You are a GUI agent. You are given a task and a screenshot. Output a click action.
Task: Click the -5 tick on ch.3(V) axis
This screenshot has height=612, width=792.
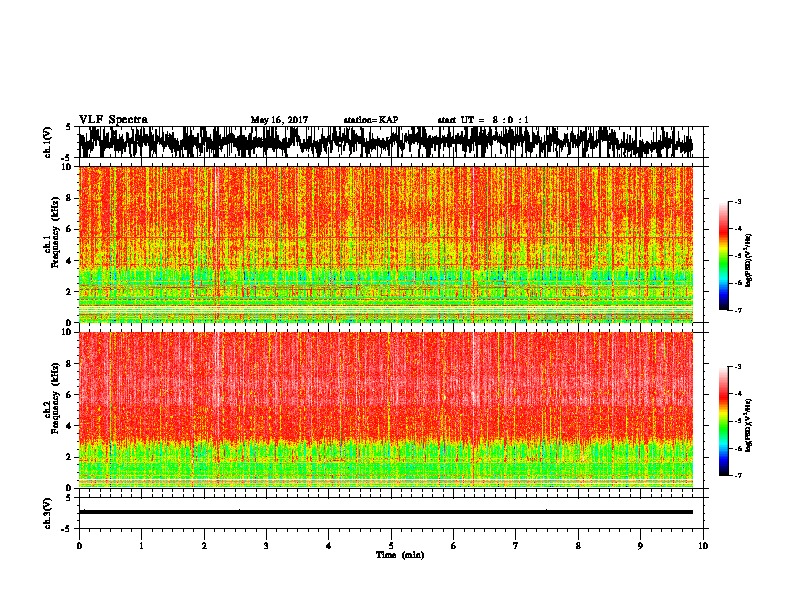(x=67, y=529)
